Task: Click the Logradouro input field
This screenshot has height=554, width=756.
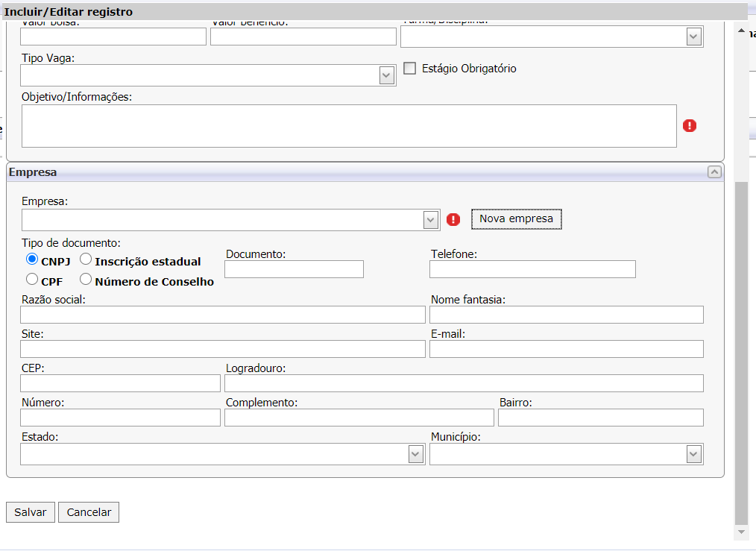Action: [x=464, y=383]
